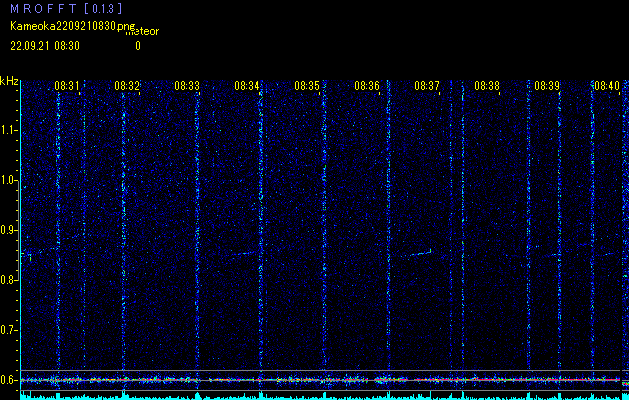Click the 0.8 kHz axis label

point(9,280)
